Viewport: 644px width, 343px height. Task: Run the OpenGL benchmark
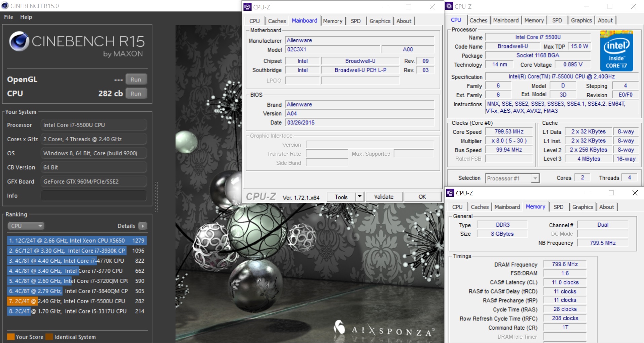136,80
